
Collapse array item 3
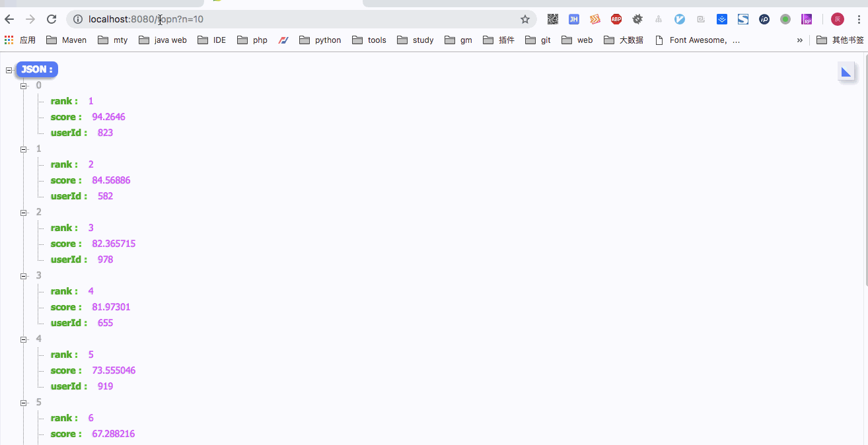(x=24, y=276)
